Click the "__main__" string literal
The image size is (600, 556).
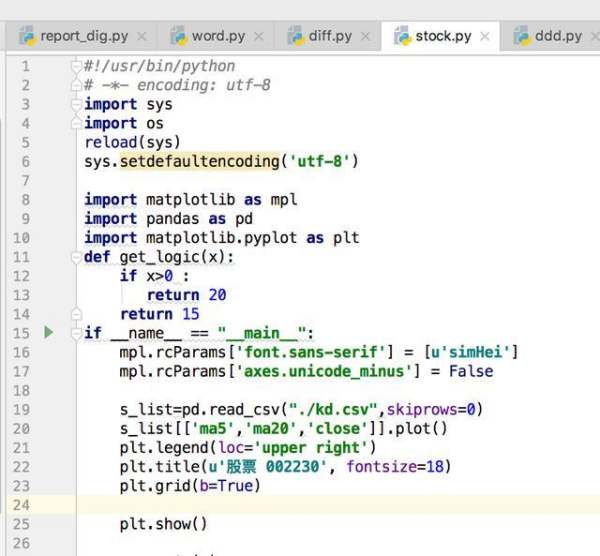coord(262,333)
